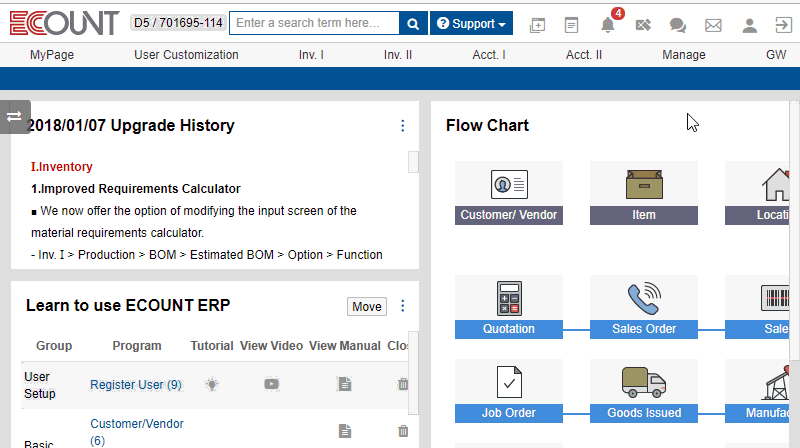Image resolution: width=800 pixels, height=448 pixels.
Task: Open the mail envelope icon
Action: 713,25
